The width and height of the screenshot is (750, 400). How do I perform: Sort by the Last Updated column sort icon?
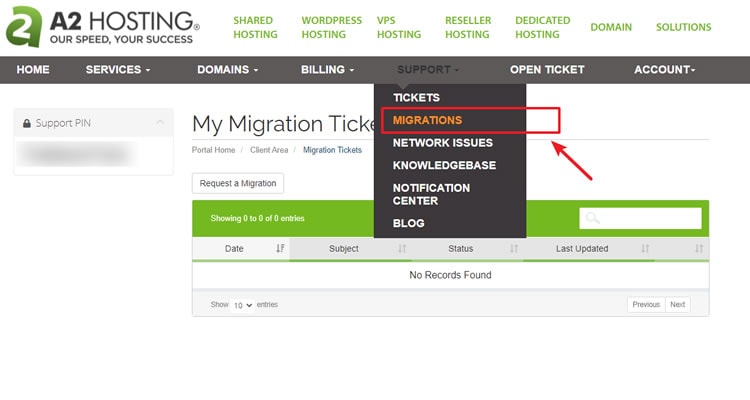pyautogui.click(x=645, y=248)
